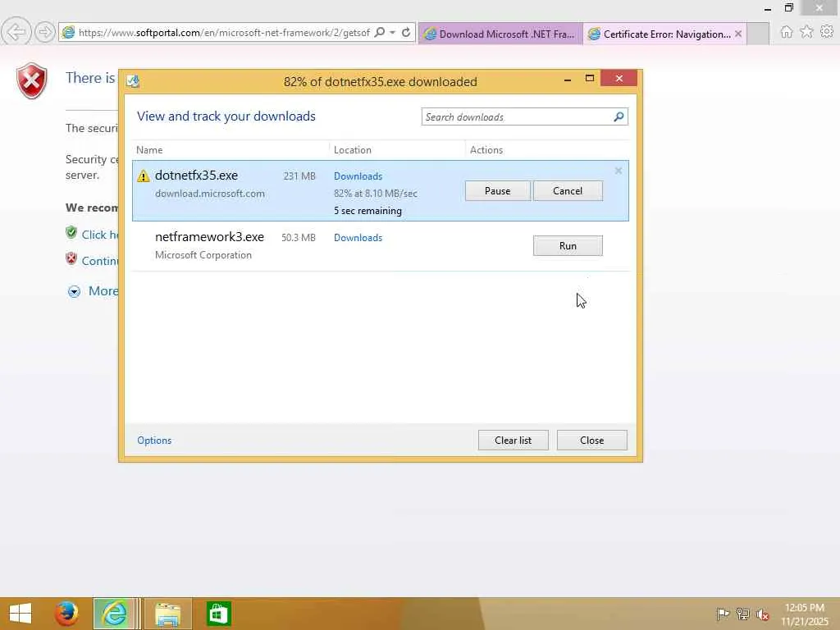Click the Refresh page icon
Screen dimensions: 840x630
(406, 33)
